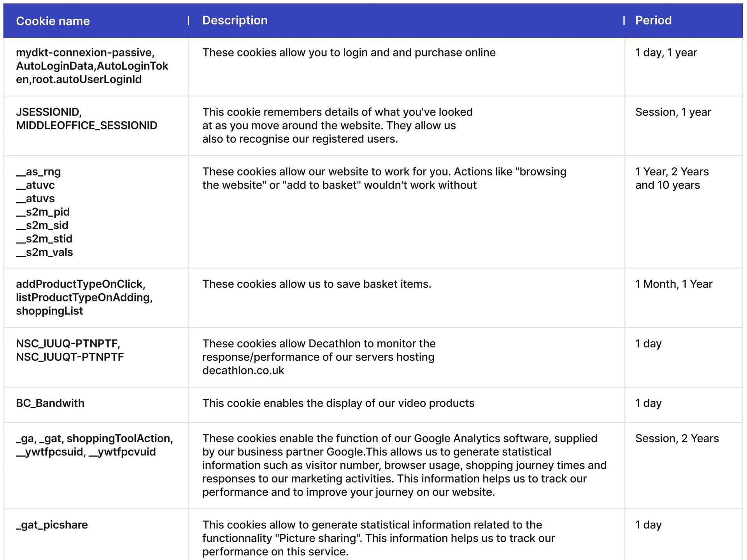Select the __as_rng cookie name

(39, 171)
